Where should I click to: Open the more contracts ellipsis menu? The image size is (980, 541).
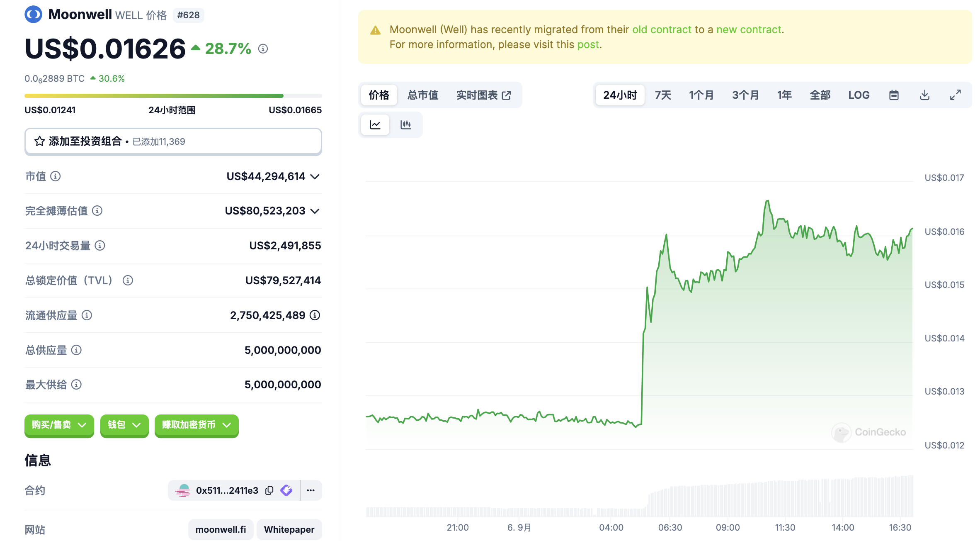(x=310, y=490)
